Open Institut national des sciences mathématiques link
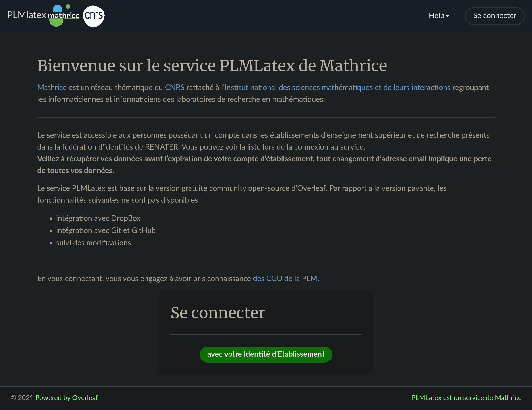Screen dimensions: 532x410 click(337, 88)
